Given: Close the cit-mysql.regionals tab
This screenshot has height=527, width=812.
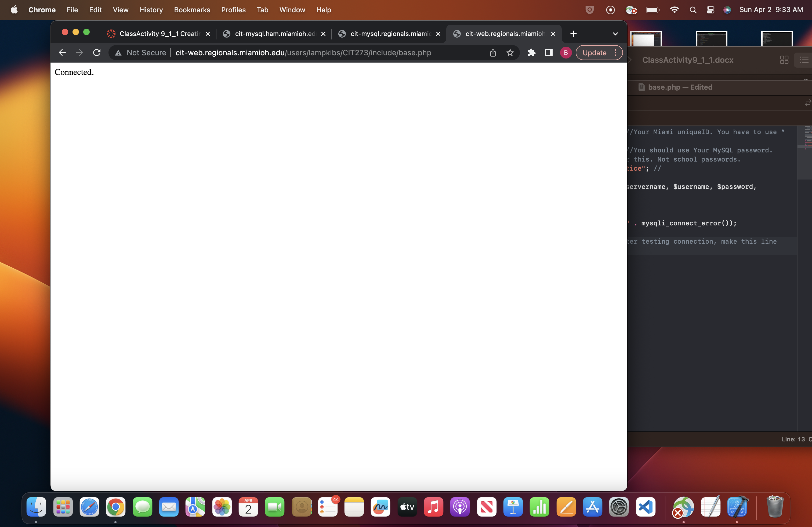Looking at the screenshot, I should pos(438,34).
